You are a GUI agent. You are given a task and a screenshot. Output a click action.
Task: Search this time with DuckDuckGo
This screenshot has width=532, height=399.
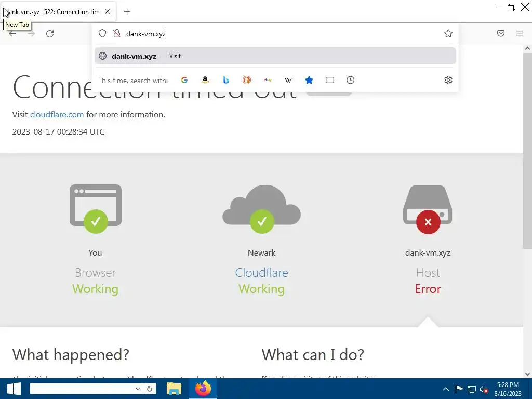(x=247, y=80)
